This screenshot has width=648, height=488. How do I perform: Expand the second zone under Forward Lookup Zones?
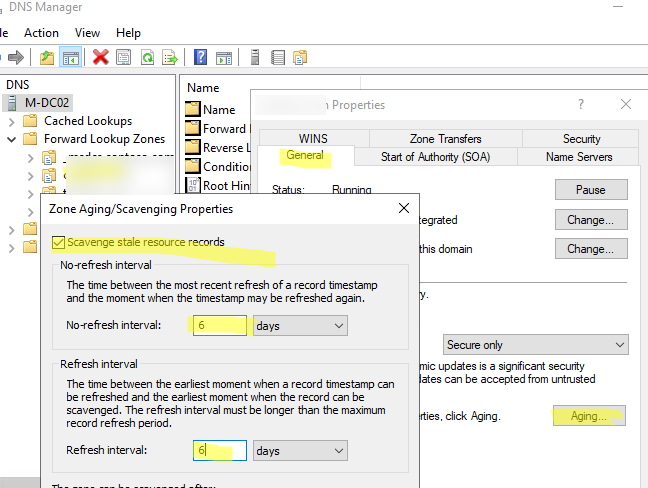click(x=30, y=176)
